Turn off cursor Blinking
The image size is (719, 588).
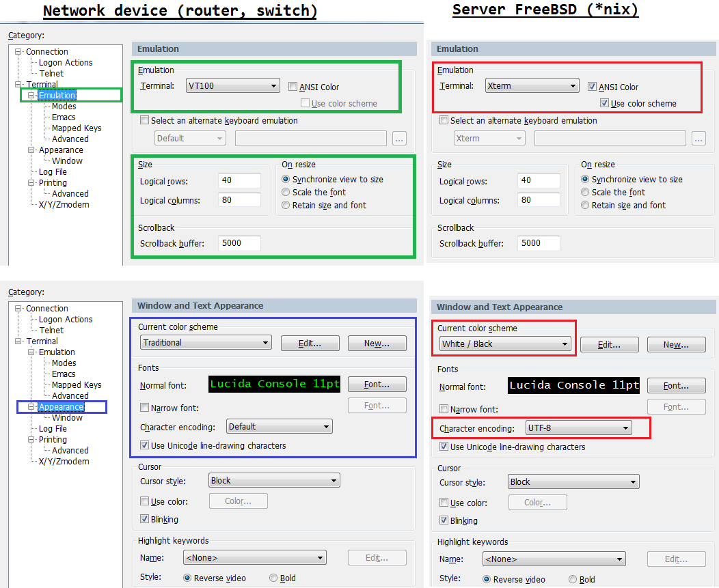[144, 520]
